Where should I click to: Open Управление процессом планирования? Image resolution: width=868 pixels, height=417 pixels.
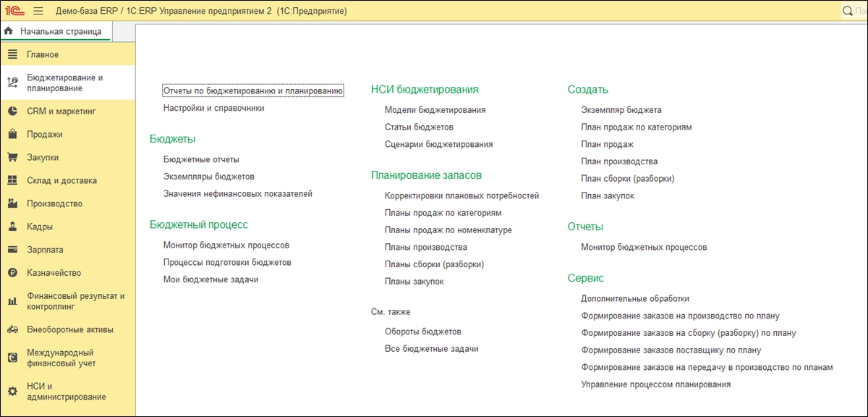coord(656,384)
